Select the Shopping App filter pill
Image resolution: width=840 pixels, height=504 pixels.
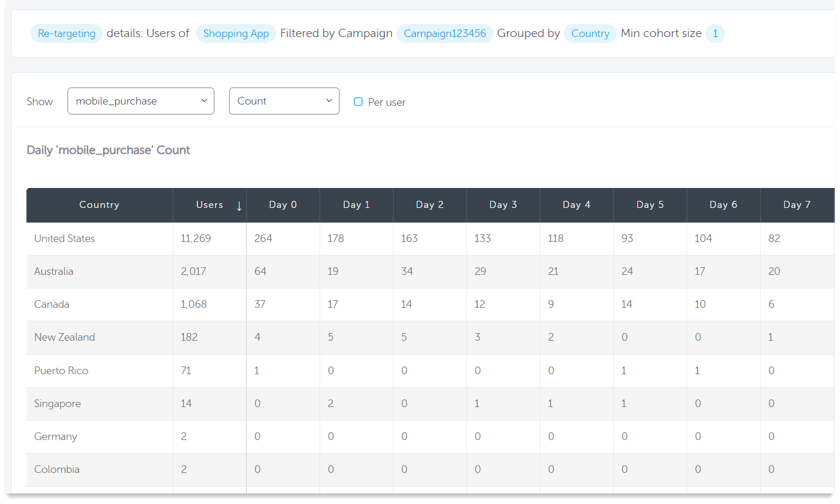coord(236,33)
